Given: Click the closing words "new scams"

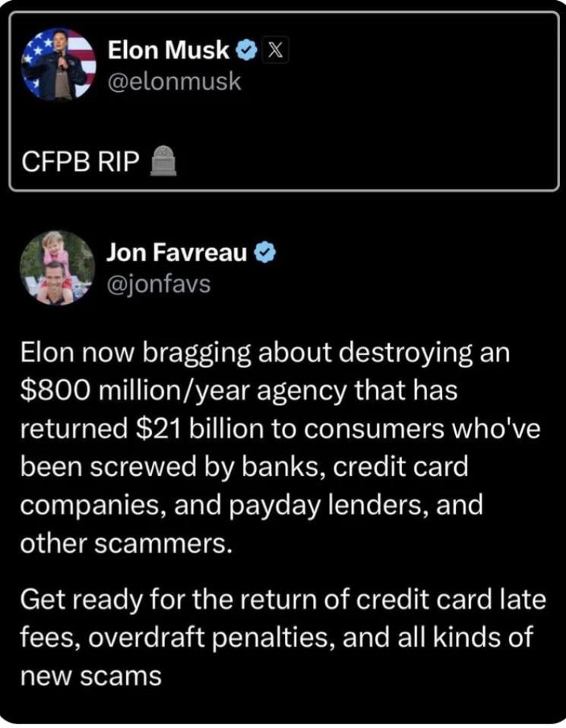Looking at the screenshot, I should [x=90, y=676].
